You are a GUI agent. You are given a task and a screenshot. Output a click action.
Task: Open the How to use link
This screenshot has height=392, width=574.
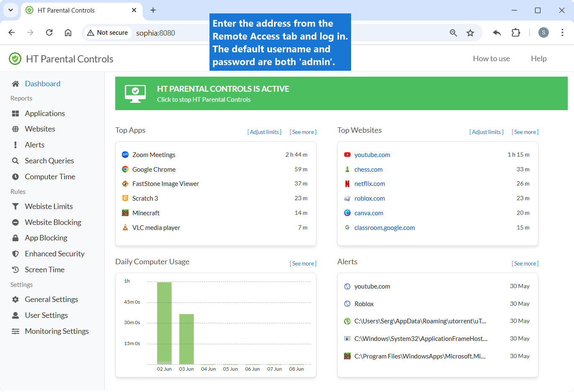(x=491, y=59)
